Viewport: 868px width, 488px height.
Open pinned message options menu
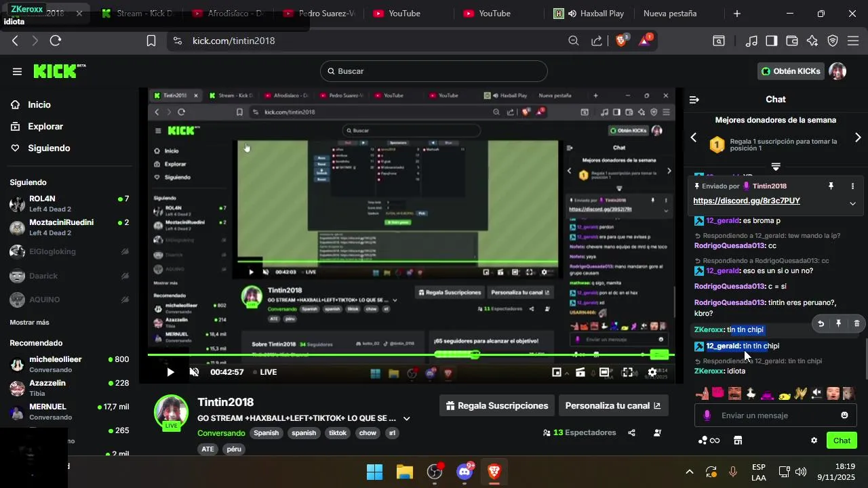852,186
